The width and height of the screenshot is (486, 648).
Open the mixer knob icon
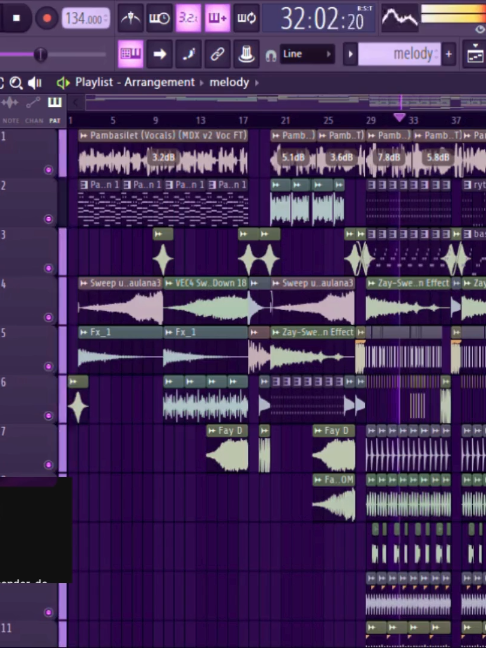(x=246, y=54)
